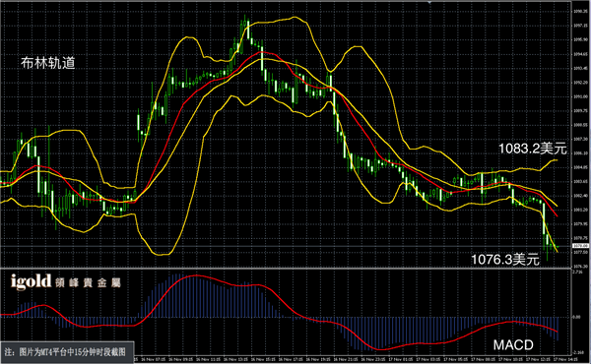Click the highlighted current price tag on price axis

tap(580, 246)
